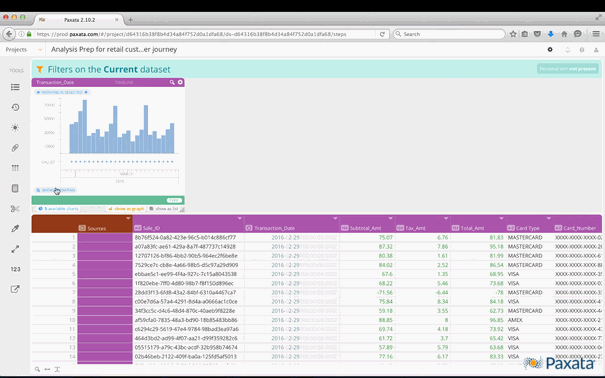
Task: Open the history clock tool
Action: pos(15,107)
